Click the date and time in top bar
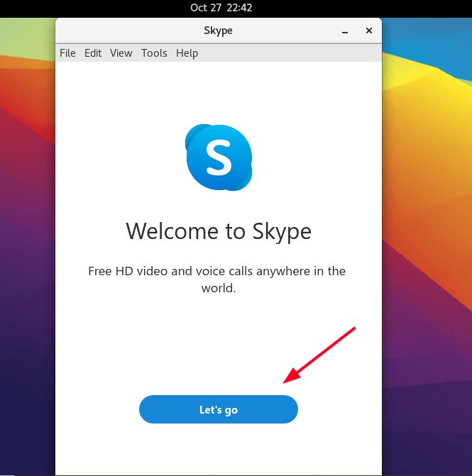 coord(221,8)
